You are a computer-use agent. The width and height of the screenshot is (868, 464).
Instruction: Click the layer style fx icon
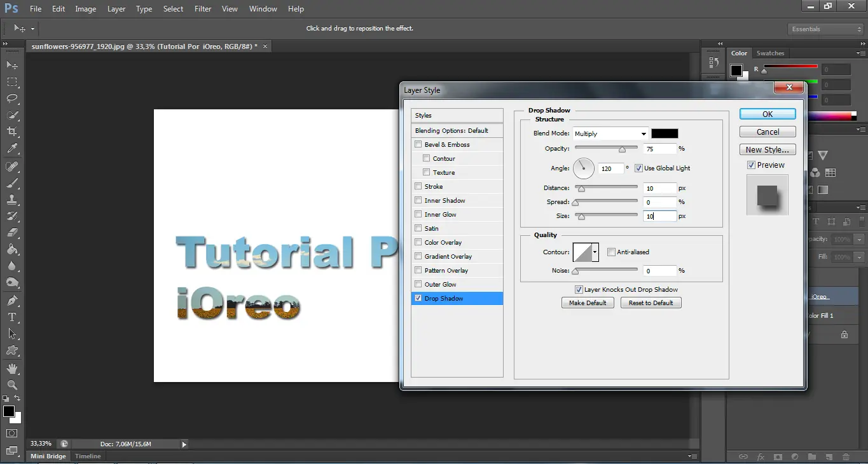[x=761, y=456]
